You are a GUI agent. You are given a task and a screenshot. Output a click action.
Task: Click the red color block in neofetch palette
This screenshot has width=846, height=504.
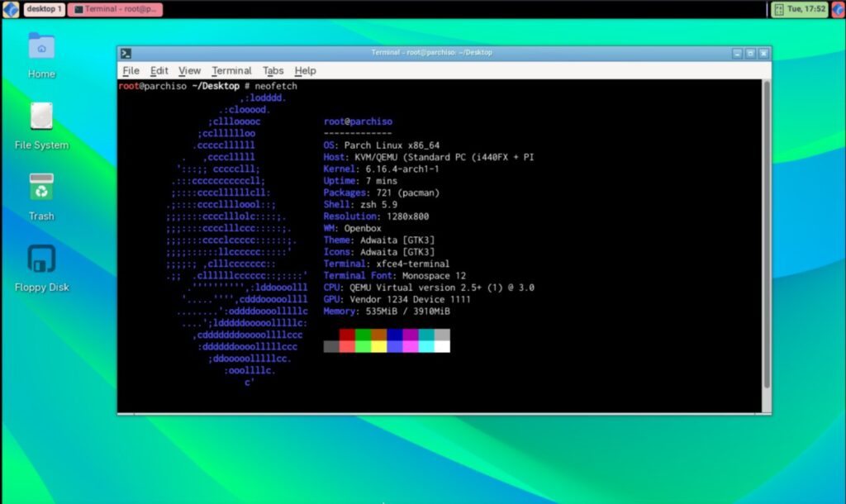347,335
